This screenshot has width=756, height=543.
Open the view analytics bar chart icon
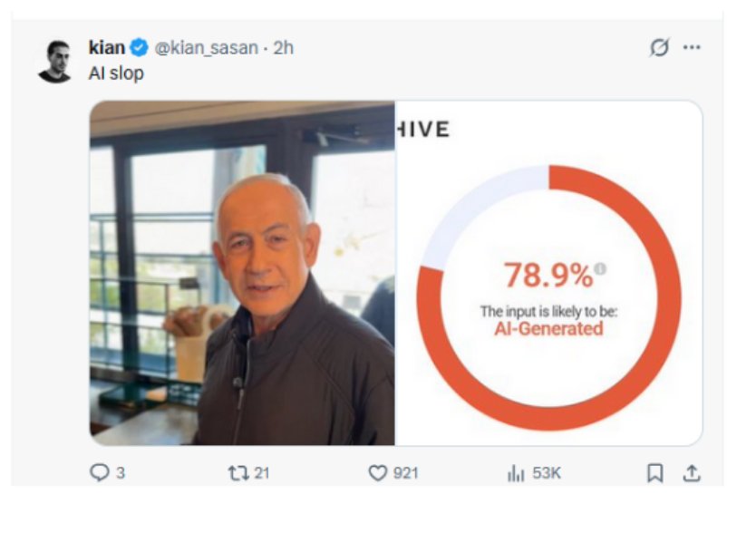coord(515,473)
